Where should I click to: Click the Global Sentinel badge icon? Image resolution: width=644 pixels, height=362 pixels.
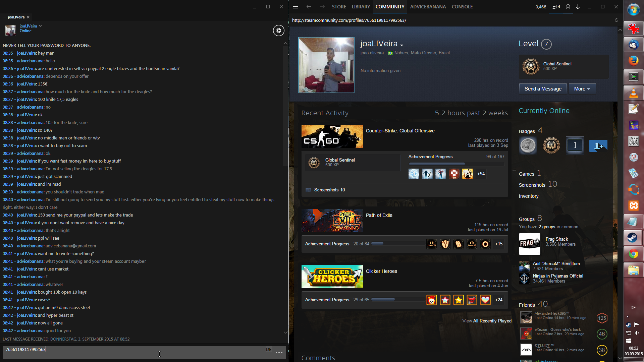pos(531,66)
